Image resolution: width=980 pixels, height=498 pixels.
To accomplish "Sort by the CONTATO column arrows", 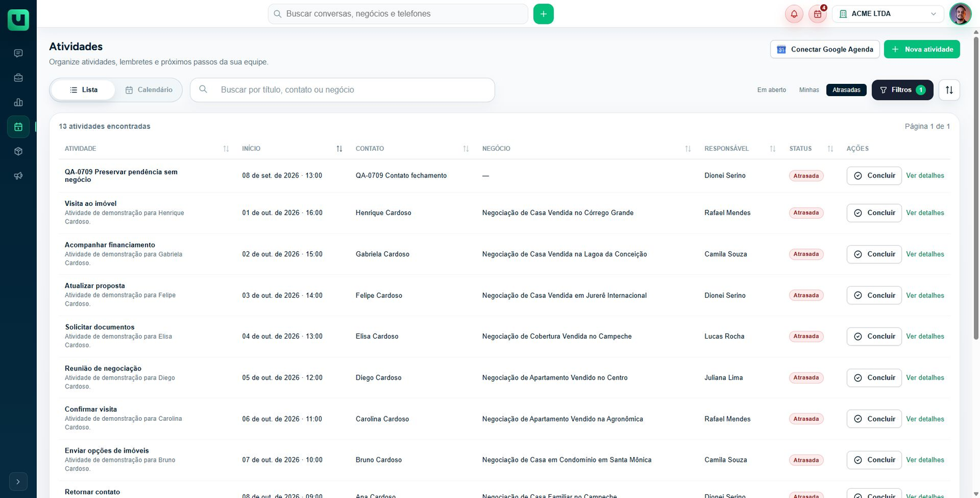I will [466, 149].
